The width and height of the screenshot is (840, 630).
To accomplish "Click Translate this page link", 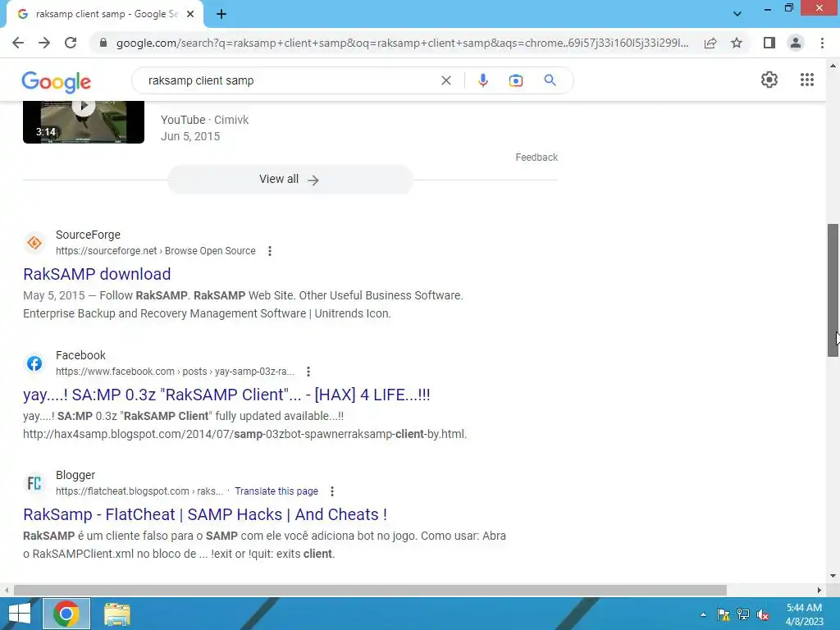I will click(276, 491).
